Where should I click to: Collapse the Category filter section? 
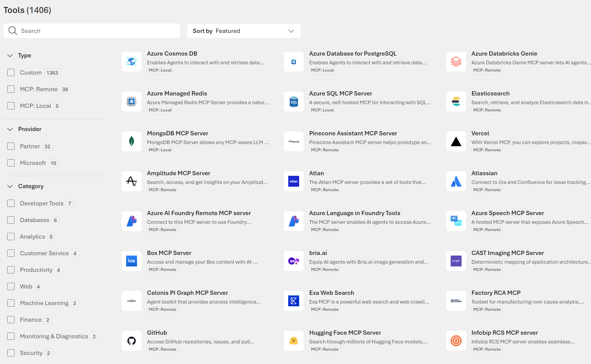(10, 186)
